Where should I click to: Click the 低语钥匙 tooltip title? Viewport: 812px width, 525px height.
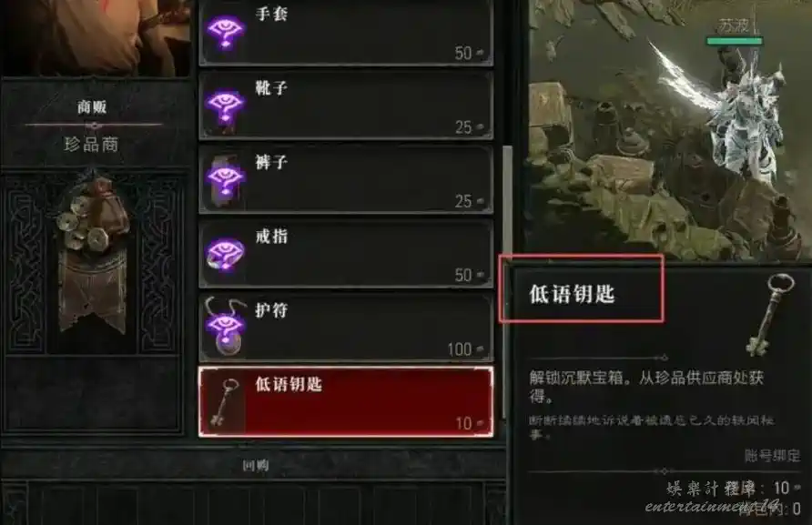[572, 294]
